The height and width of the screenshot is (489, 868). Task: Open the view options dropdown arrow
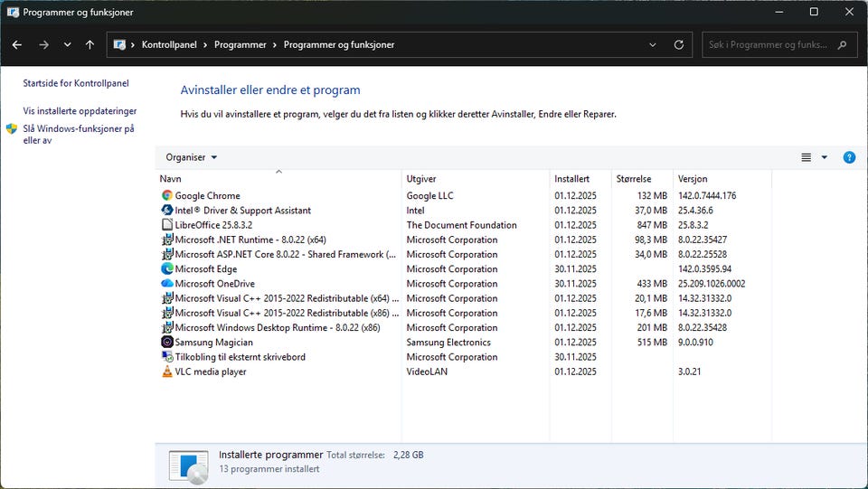[825, 157]
